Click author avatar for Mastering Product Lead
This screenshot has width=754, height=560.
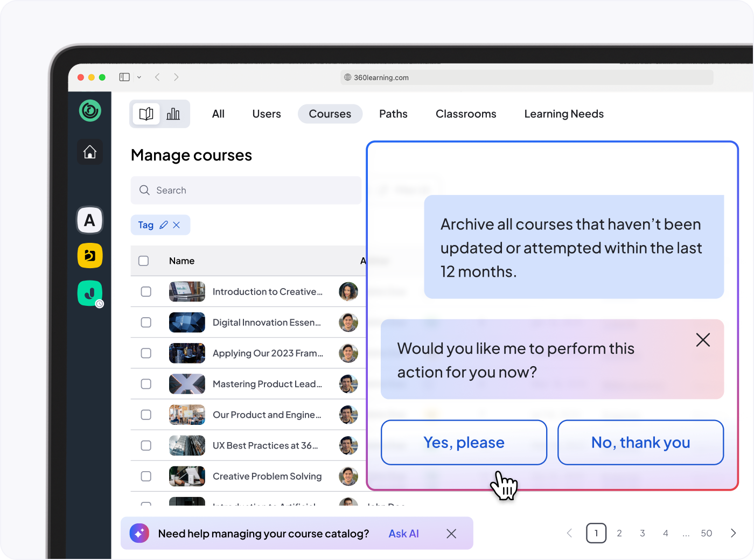point(348,384)
